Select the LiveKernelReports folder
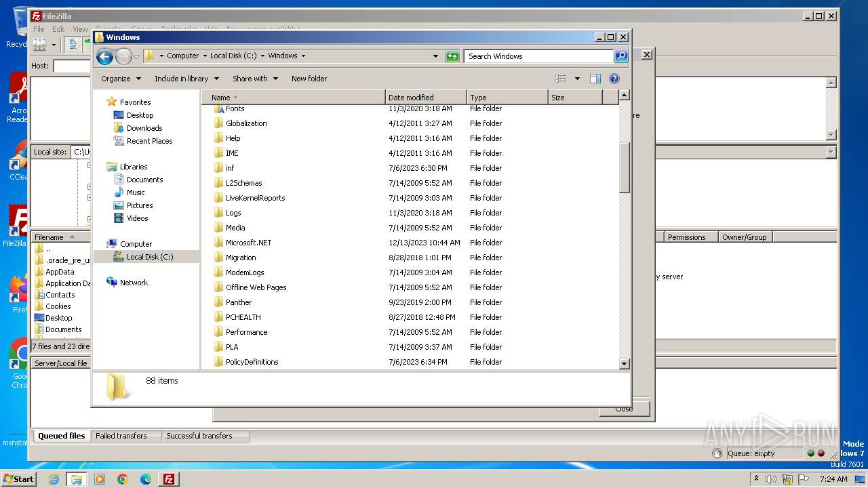The height and width of the screenshot is (488, 868). click(x=255, y=198)
